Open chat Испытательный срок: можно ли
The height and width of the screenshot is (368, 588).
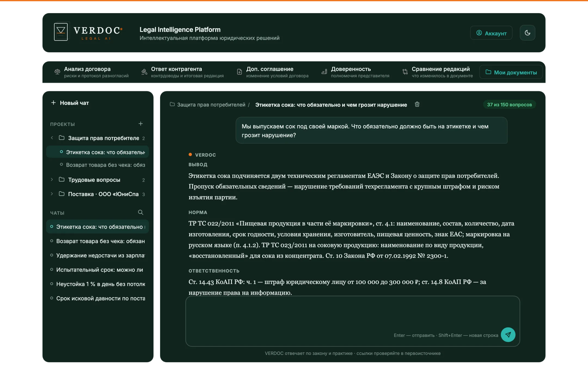98,270
